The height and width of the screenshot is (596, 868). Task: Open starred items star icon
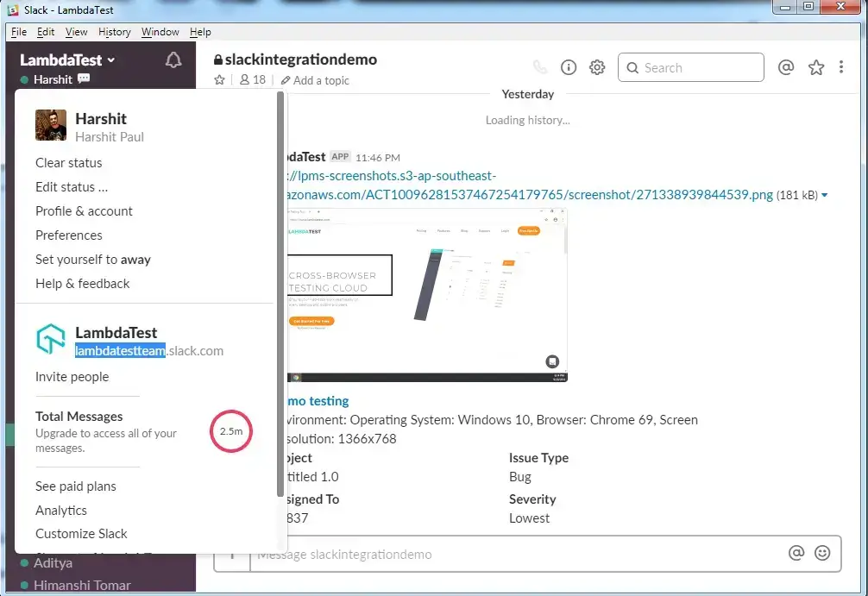coord(815,67)
